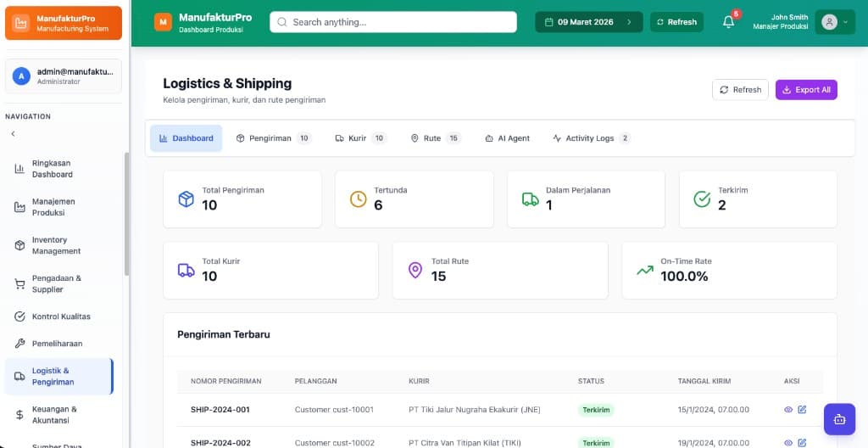This screenshot has height=448, width=868.
Task: Collapse the navigation sidebar chevron
Action: tap(13, 134)
